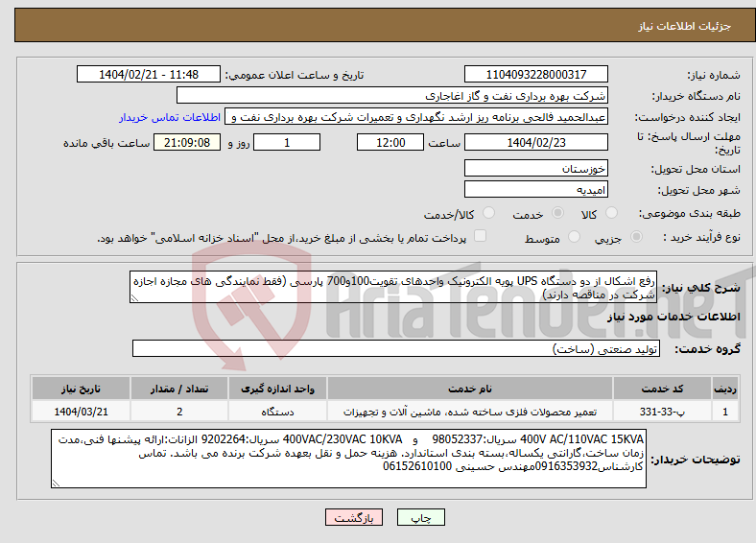756x543 pixels.
Task: Click the استان محل تحویل label
Action: 696,169
